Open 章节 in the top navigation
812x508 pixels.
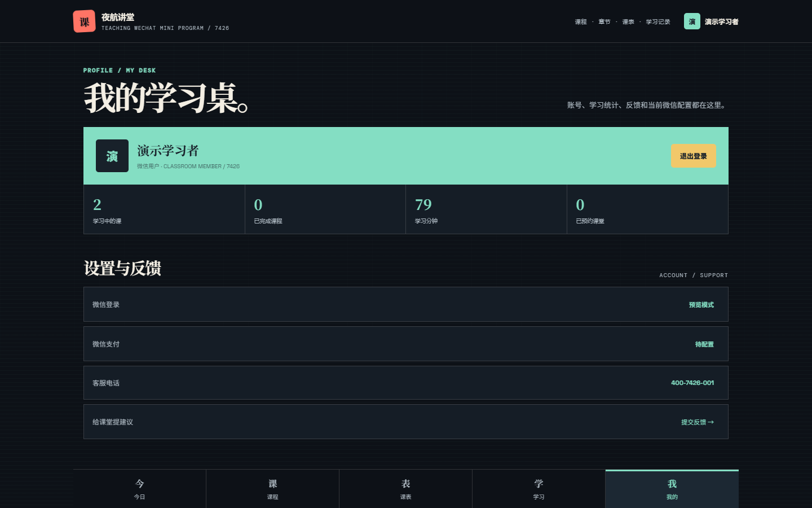(x=604, y=22)
